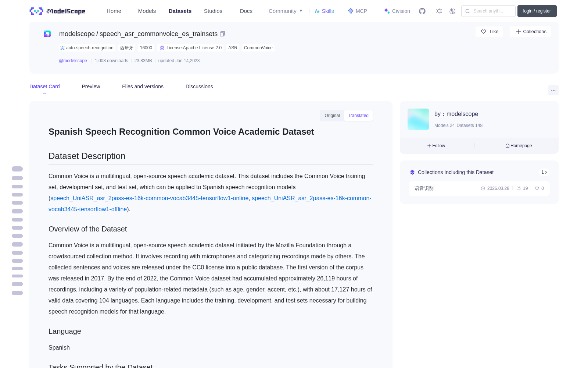Click the dataset path 'speech_asr_commonvoice_es_trainsets'
The image size is (588, 368).
tap(158, 34)
